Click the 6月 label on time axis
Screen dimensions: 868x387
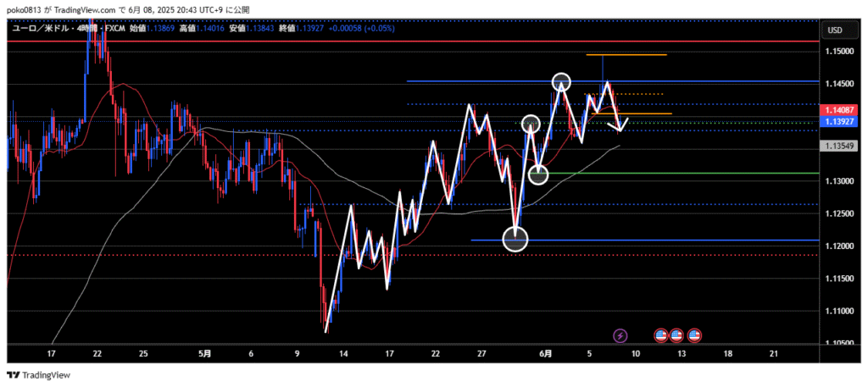(x=547, y=352)
